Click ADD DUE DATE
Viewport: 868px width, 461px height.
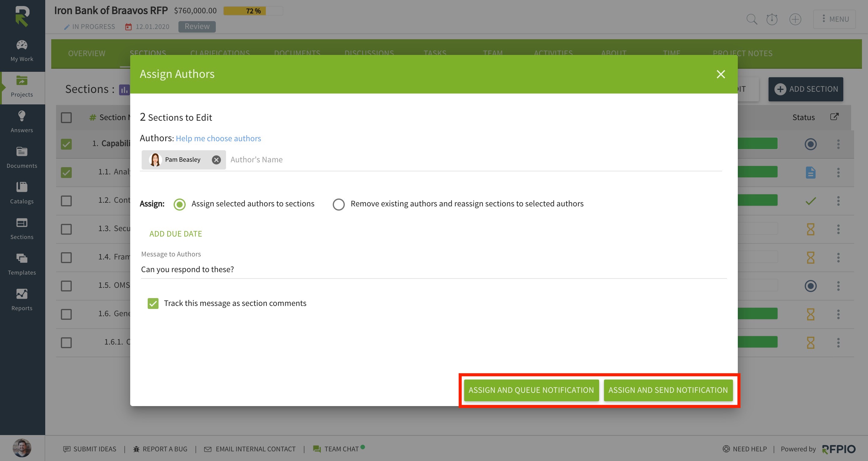tap(175, 234)
